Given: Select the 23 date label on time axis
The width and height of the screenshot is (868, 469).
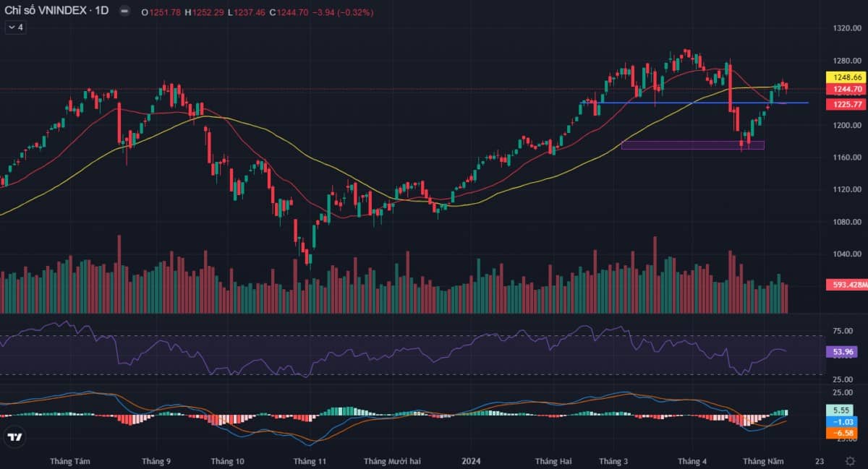Looking at the screenshot, I should (x=819, y=461).
